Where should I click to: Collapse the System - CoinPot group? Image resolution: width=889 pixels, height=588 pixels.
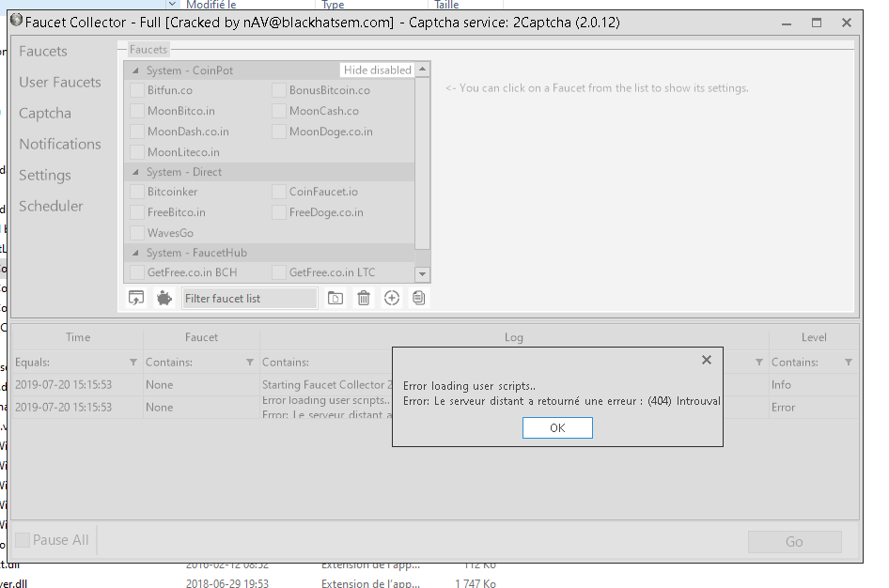point(135,70)
